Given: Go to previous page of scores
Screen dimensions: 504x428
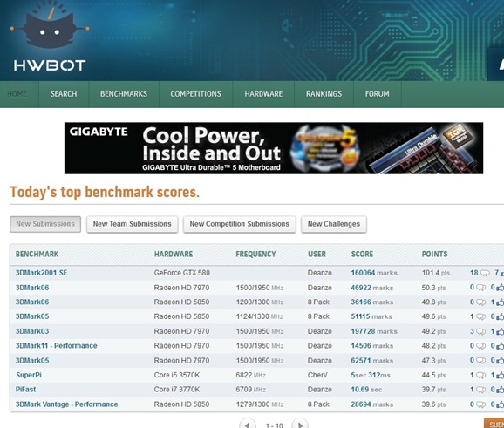Looking at the screenshot, I should pyautogui.click(x=248, y=425).
